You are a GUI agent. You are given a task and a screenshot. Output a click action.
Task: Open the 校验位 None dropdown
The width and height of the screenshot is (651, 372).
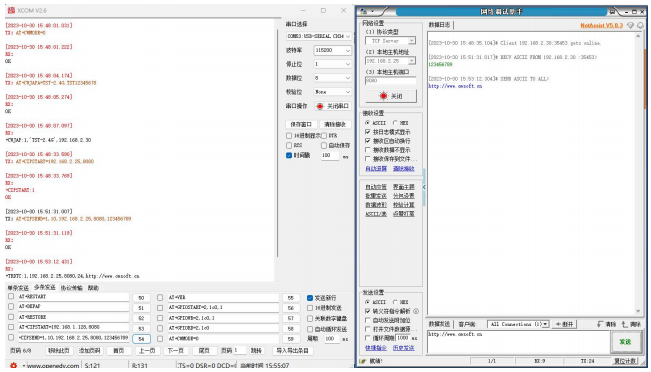click(333, 92)
